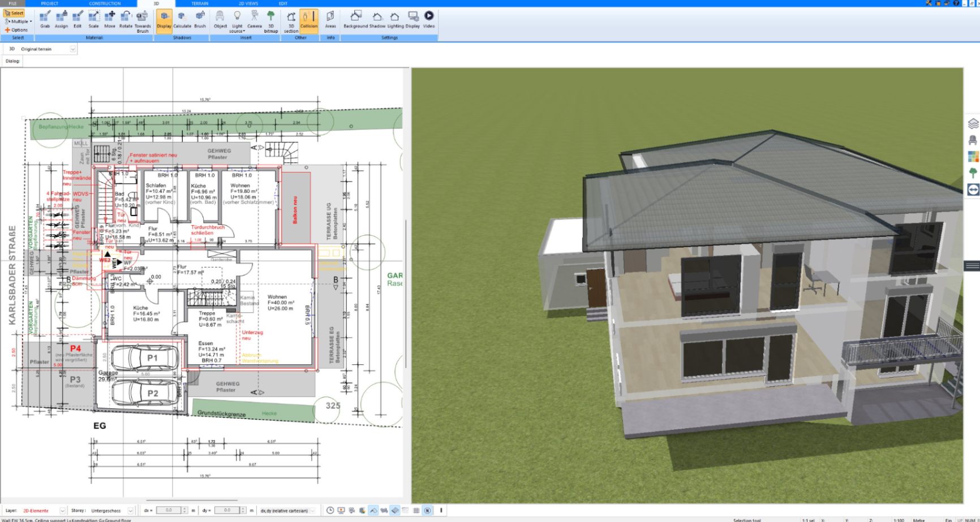This screenshot has width=980, height=522.
Task: Click the Options button
Action: click(x=16, y=30)
